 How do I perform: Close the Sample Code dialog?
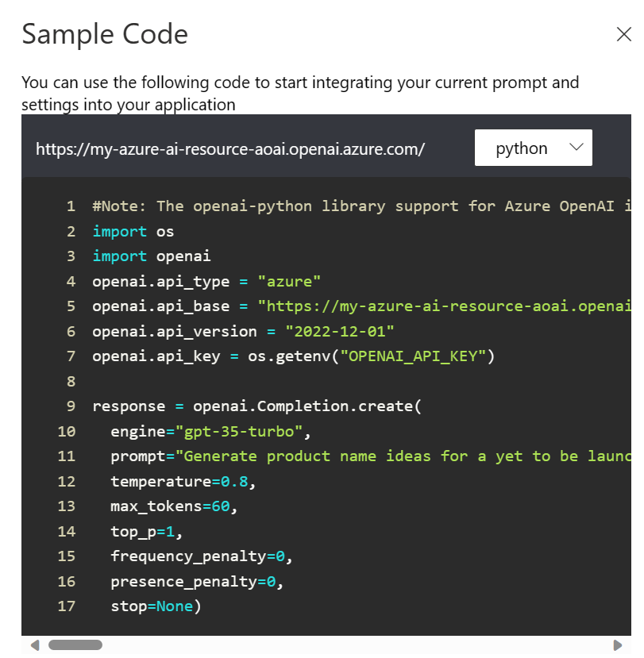point(624,34)
